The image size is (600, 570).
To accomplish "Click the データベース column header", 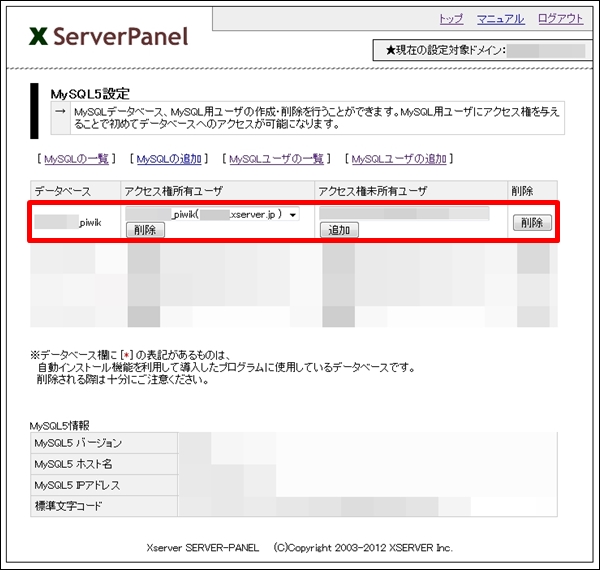I will click(75, 191).
